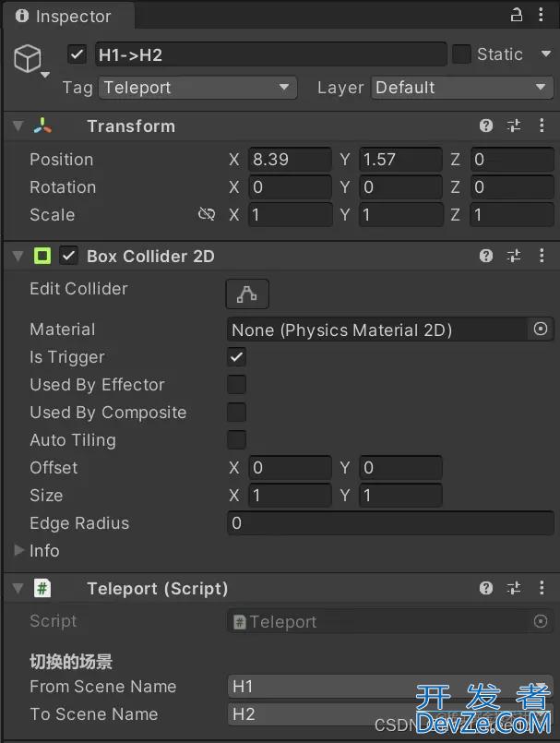Collapse the Transform component foldout
The width and height of the screenshot is (560, 743).
pyautogui.click(x=18, y=126)
